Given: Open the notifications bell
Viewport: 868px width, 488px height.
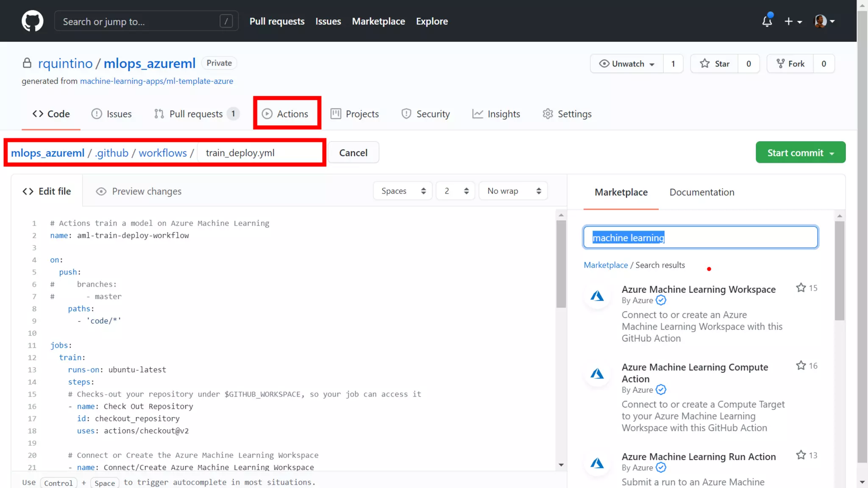Looking at the screenshot, I should tap(767, 21).
